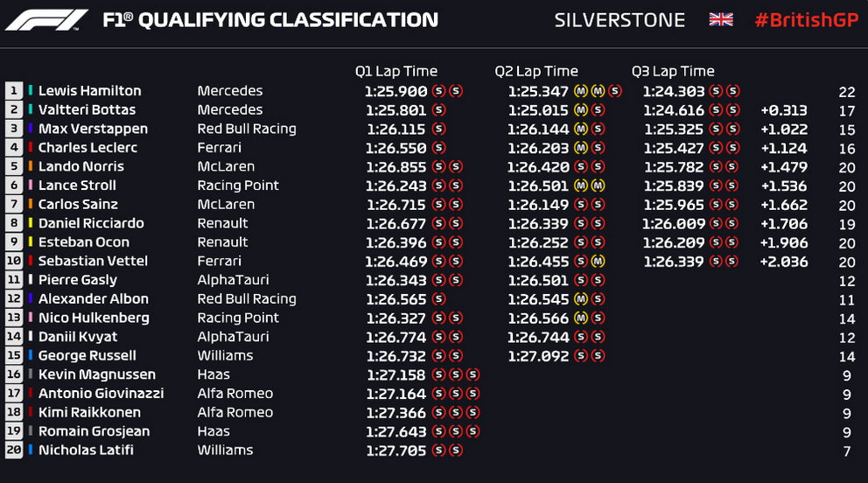The width and height of the screenshot is (868, 483).
Task: Click the soft tyre icon in Hamilton's Q2
Action: pyautogui.click(x=615, y=91)
